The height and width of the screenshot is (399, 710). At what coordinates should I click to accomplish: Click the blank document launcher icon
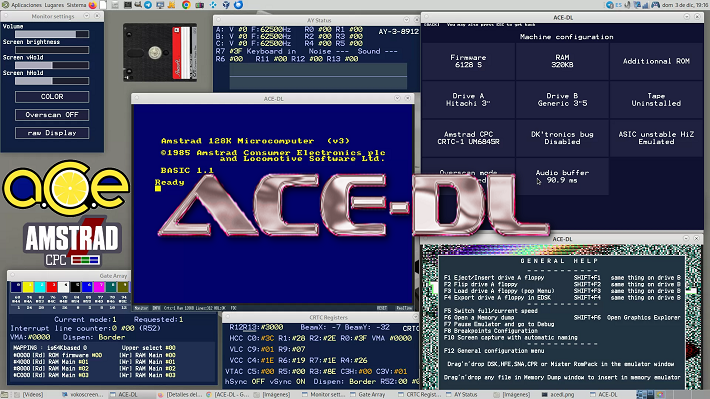103,5
